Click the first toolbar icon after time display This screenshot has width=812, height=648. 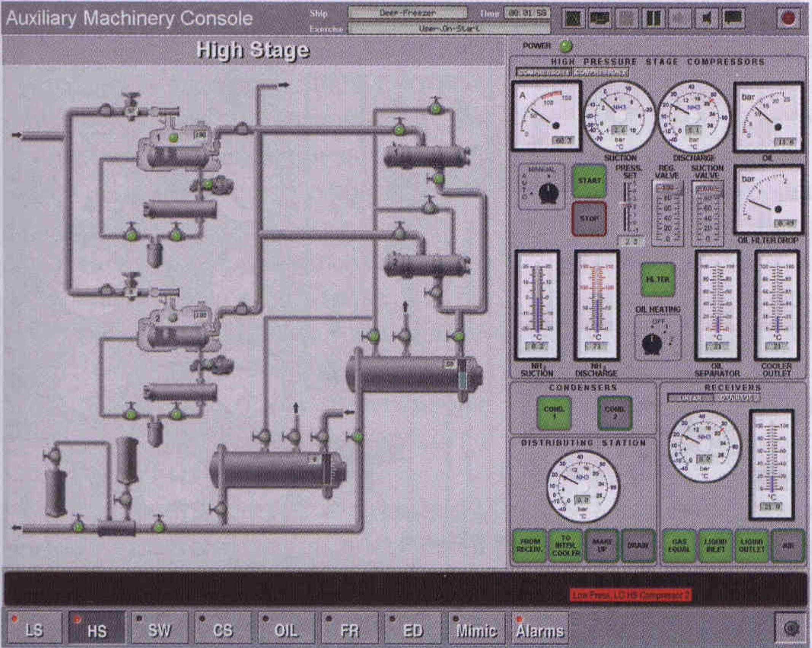coord(573,19)
